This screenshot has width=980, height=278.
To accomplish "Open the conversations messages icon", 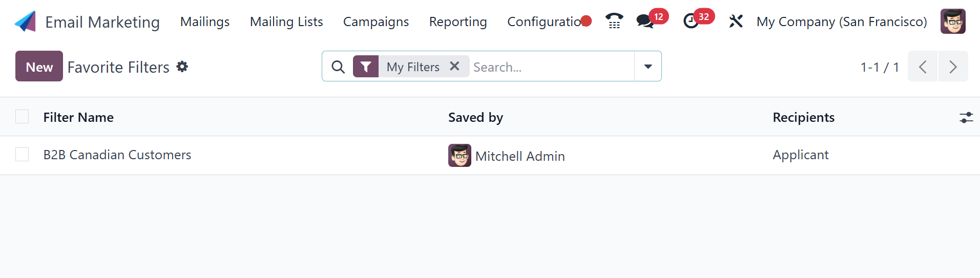I will click(644, 22).
